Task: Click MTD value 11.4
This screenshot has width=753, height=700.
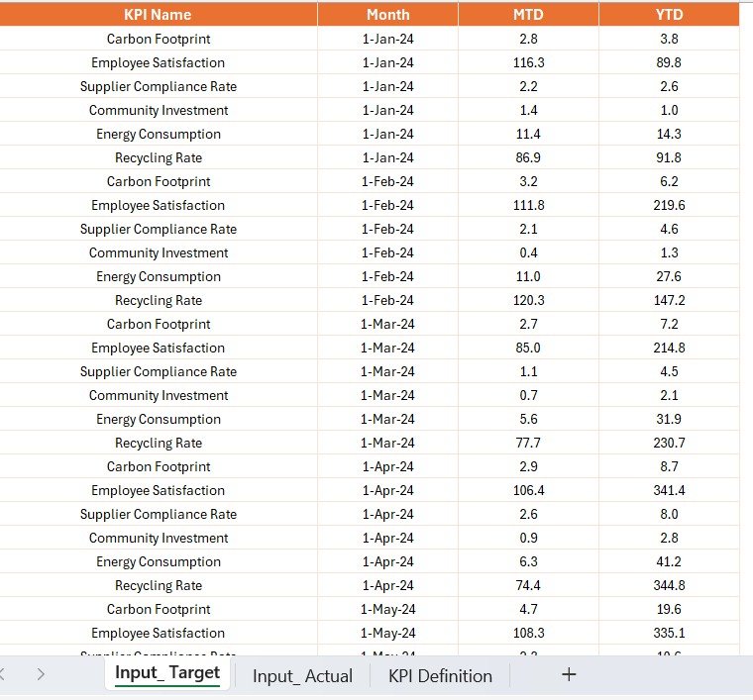Action: point(528,134)
